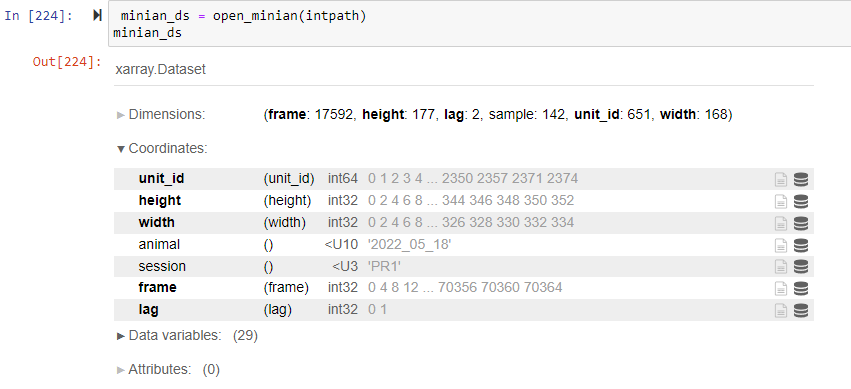Expand the Dimensions section
Screen dimensions: 851x389
[x=161, y=115]
